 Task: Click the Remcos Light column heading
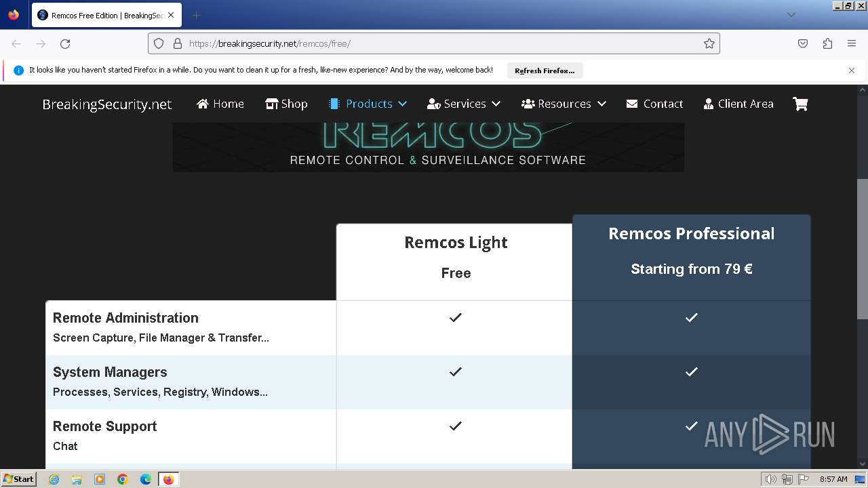click(456, 243)
